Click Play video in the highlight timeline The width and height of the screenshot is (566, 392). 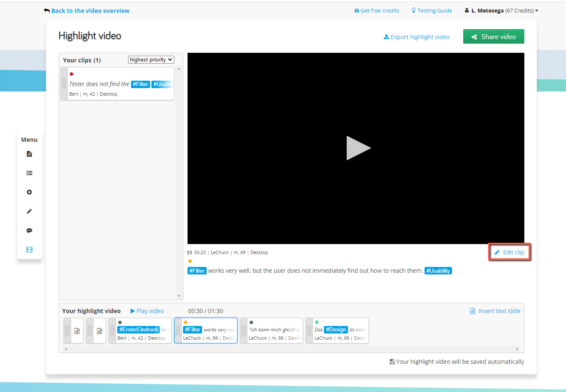147,311
